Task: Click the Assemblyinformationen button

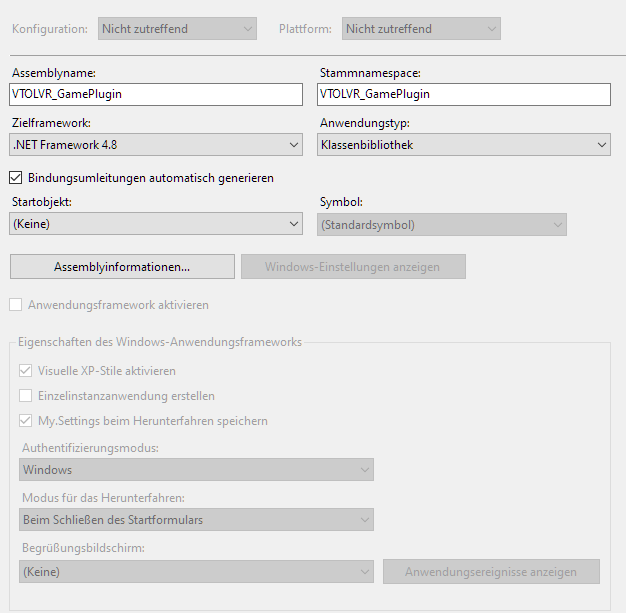Action: 122,266
